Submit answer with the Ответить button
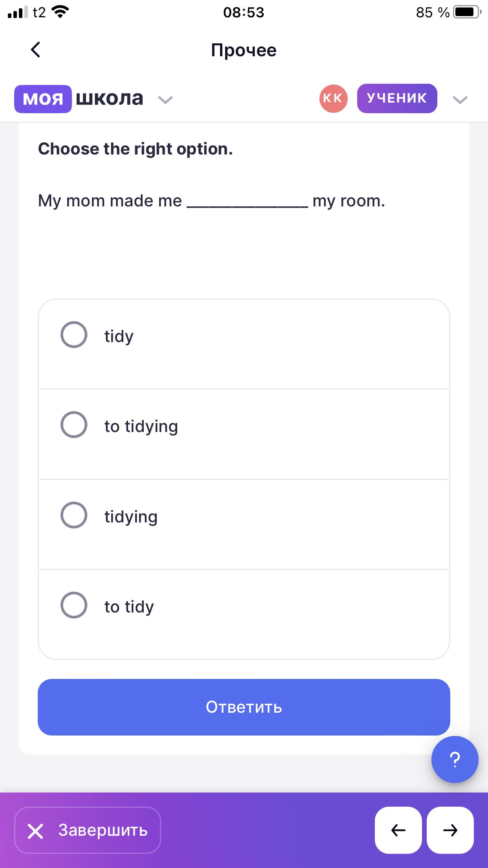 [x=244, y=707]
